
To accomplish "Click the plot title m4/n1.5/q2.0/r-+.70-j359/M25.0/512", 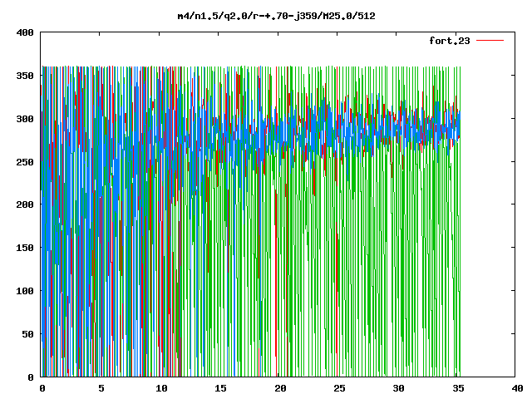I will (x=277, y=16).
